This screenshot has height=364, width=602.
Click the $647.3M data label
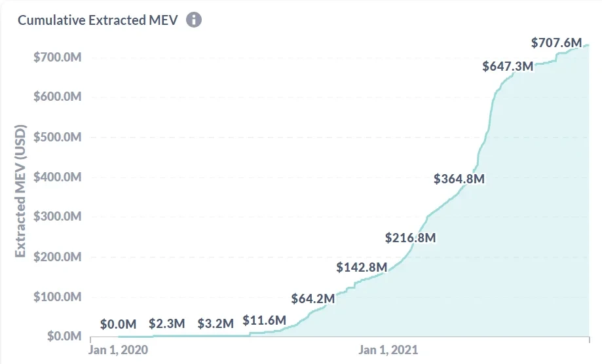[508, 66]
